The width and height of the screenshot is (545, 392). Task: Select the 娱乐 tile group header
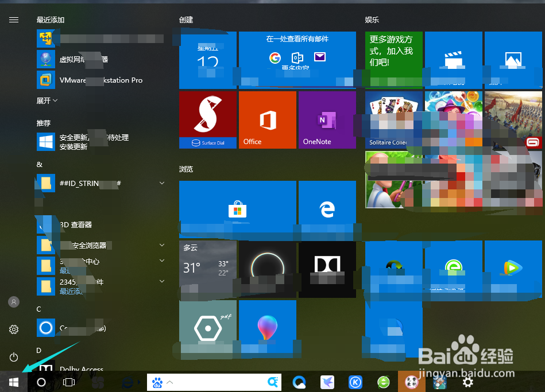pos(371,20)
